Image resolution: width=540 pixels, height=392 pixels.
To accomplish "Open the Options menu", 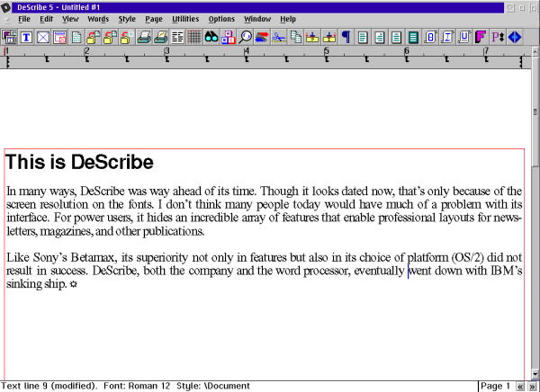I will click(x=221, y=19).
